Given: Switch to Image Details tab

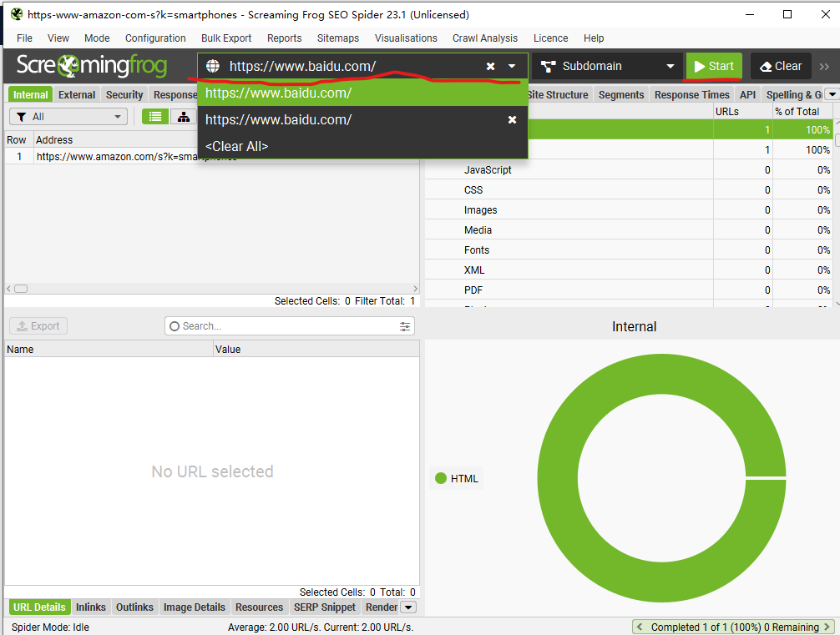Looking at the screenshot, I should (194, 607).
